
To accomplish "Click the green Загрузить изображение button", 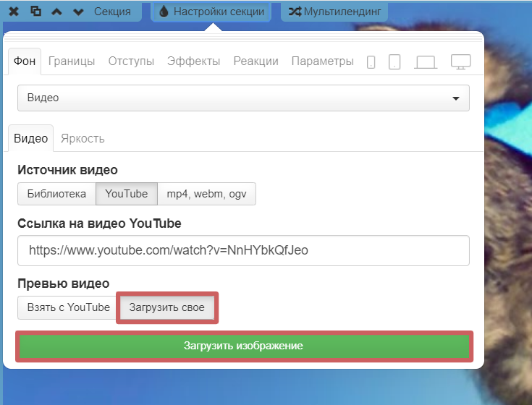I will (243, 346).
